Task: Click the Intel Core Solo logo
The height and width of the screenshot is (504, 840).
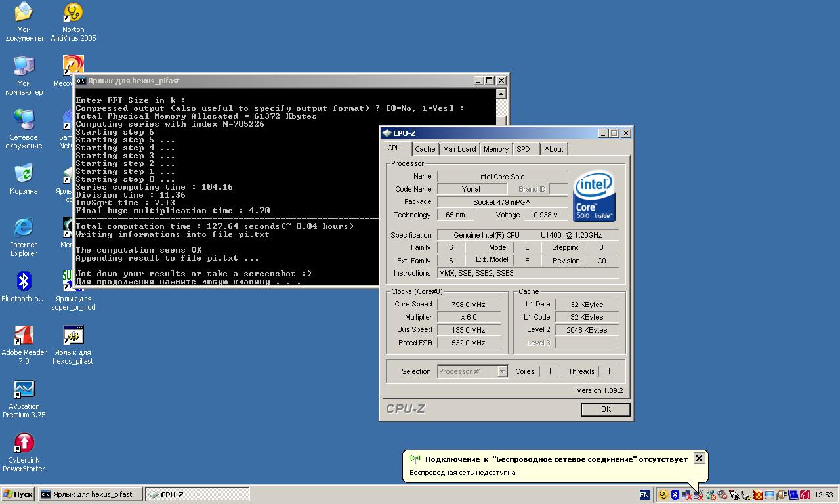Action: pyautogui.click(x=594, y=196)
